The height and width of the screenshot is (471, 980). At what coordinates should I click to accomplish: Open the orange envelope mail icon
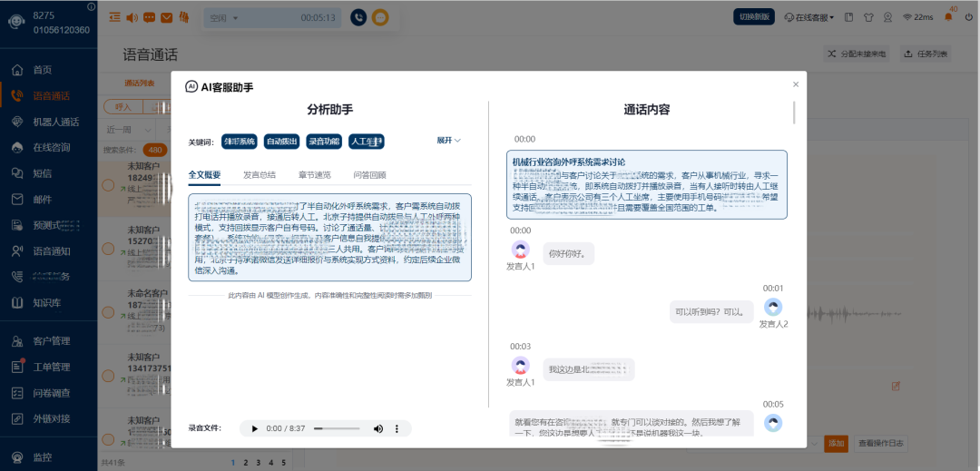(x=166, y=17)
